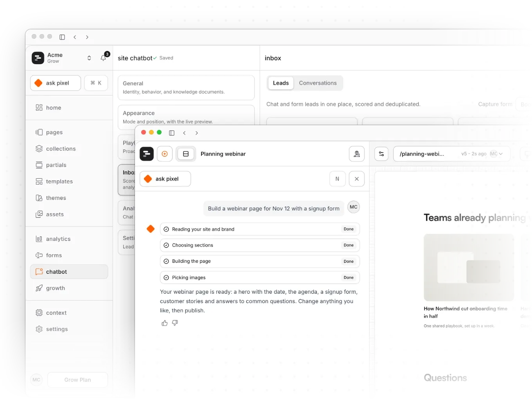Switch to the Conversations tab

click(x=318, y=83)
